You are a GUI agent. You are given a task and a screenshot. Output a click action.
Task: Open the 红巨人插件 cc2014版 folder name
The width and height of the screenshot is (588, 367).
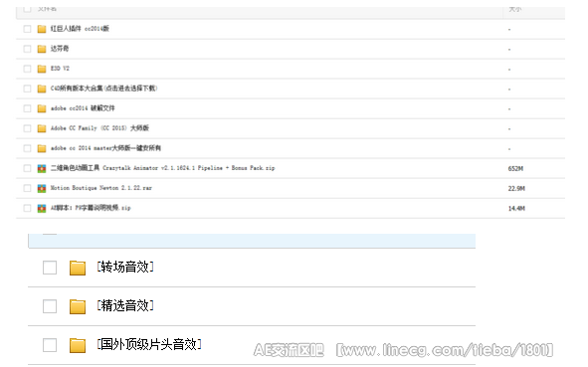tap(80, 29)
